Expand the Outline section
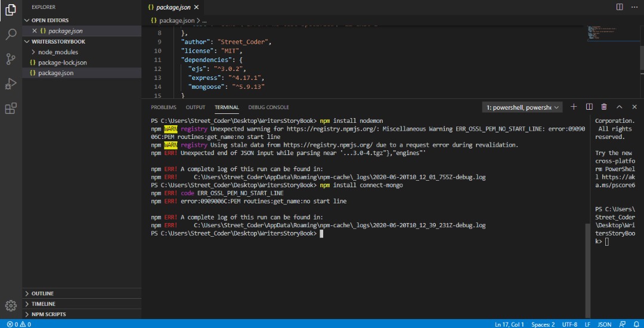 tap(82, 293)
